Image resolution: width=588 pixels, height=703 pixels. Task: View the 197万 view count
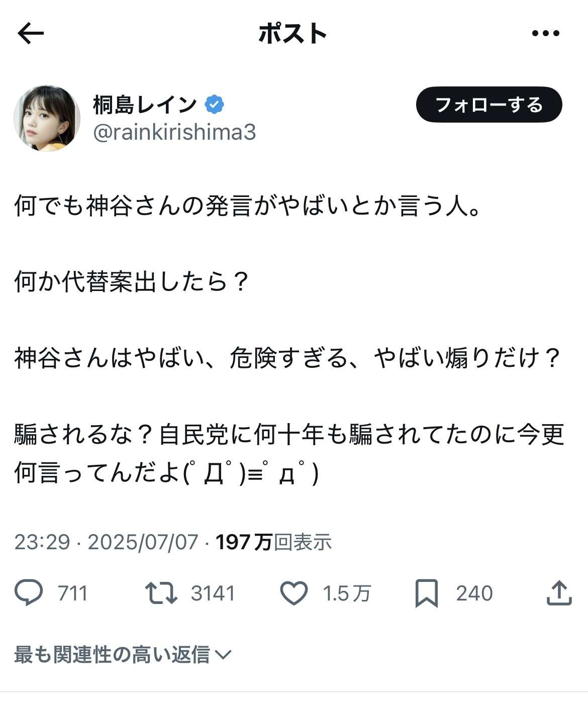[273, 542]
